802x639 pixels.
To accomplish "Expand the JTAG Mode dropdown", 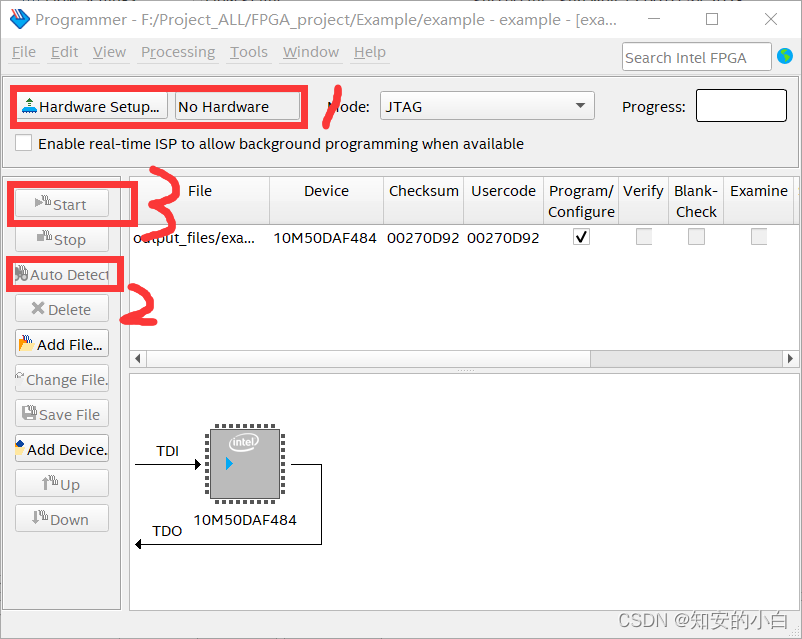I will pos(487,106).
